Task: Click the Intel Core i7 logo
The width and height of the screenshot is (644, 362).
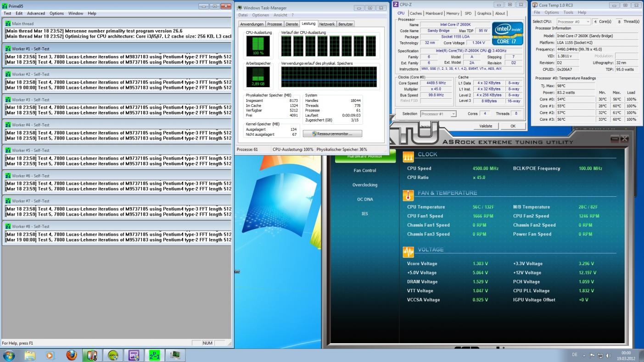Action: (507, 33)
